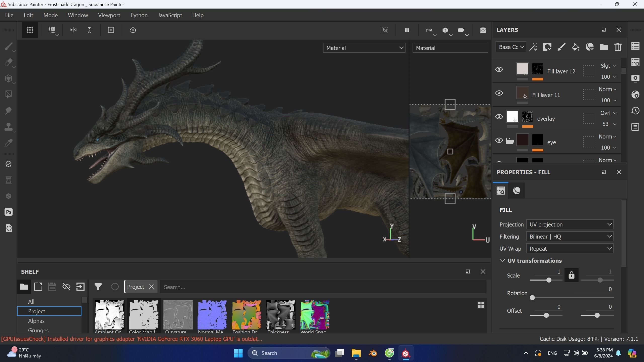Screen dimensions: 644x362
Task: Select the All shelf category
Action: 31,301
